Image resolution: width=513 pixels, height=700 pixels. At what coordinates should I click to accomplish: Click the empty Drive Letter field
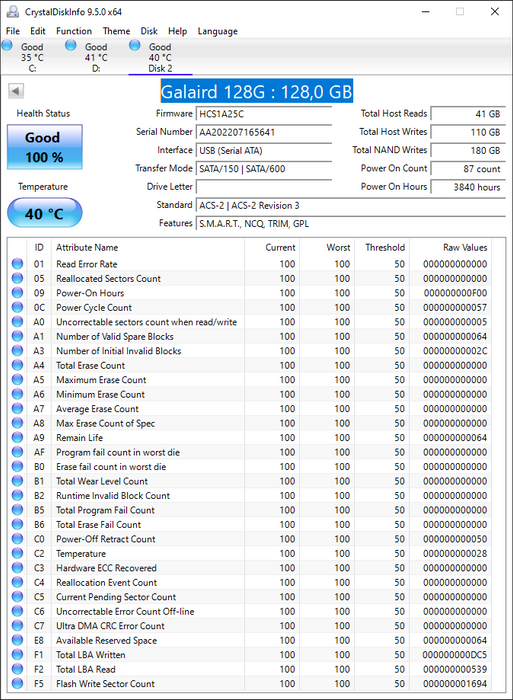(264, 187)
